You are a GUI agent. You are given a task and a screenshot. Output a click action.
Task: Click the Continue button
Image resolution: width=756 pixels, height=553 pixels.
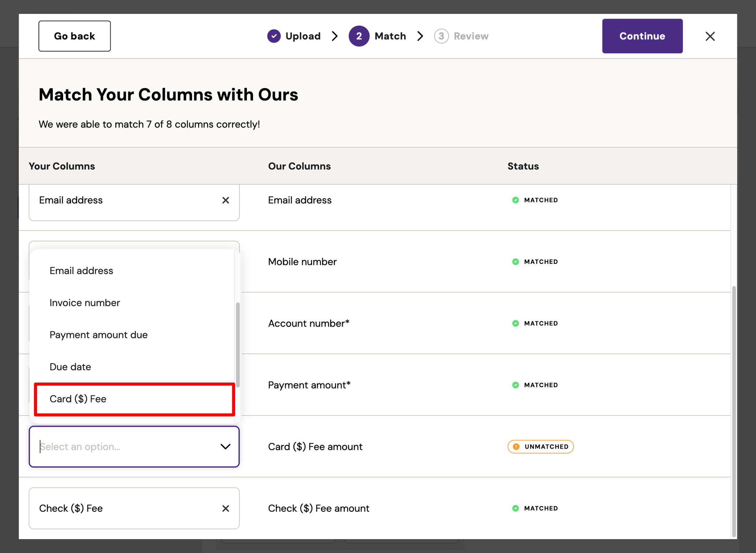642,36
